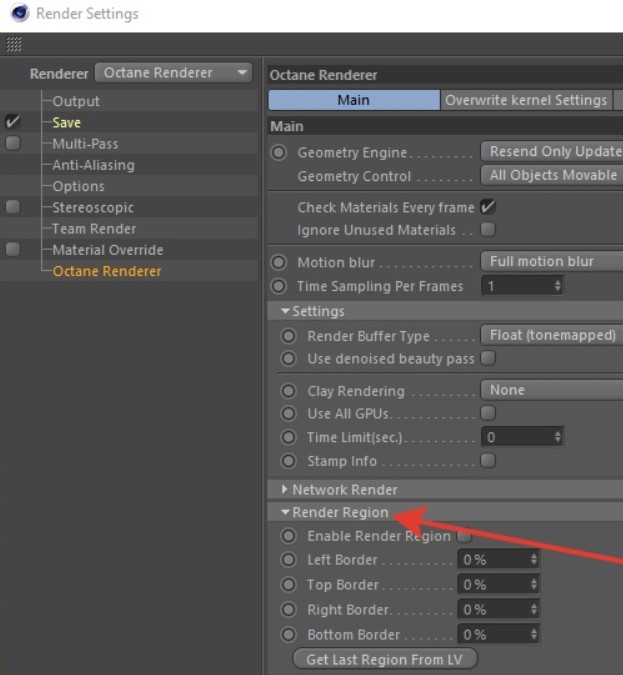Open the Renderer dropdown
Image resolution: width=623 pixels, height=675 pixels.
pos(175,73)
